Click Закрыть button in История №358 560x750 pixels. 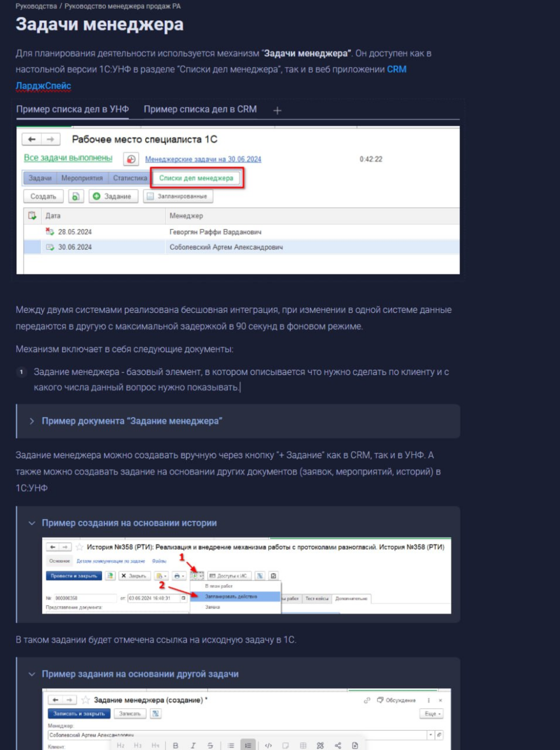click(134, 576)
